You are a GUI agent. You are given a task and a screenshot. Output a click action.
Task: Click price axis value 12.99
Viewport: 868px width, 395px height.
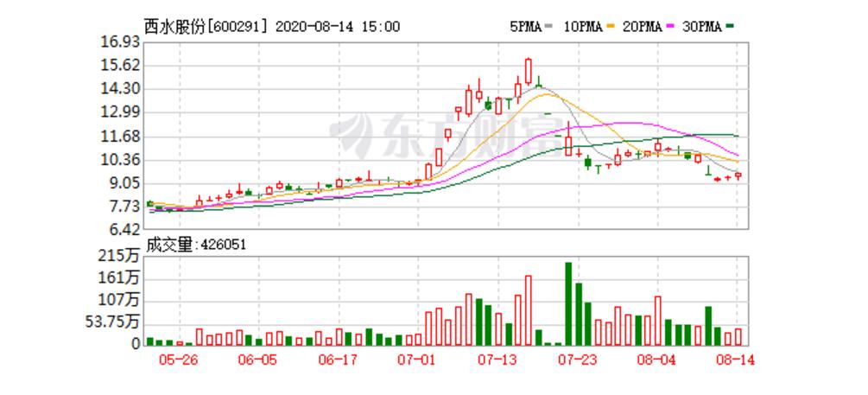pos(121,113)
